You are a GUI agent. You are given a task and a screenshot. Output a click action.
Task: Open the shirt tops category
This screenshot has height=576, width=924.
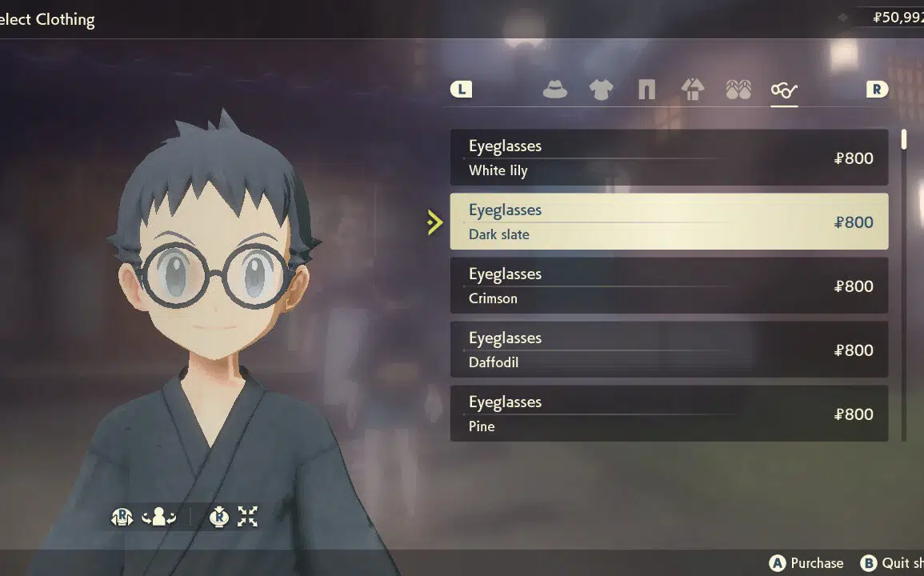click(x=601, y=90)
